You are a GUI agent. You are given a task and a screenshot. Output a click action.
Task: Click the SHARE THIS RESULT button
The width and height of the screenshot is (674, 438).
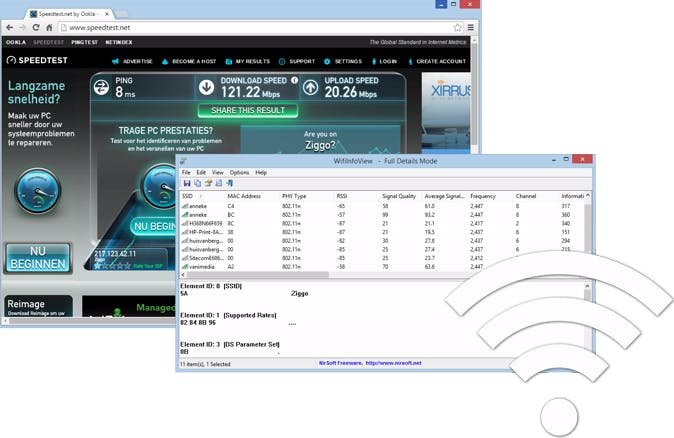(x=248, y=110)
